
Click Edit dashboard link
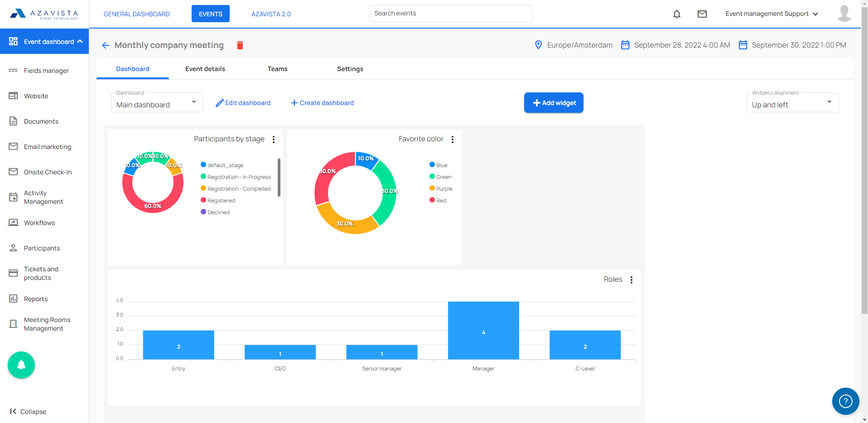tap(243, 103)
